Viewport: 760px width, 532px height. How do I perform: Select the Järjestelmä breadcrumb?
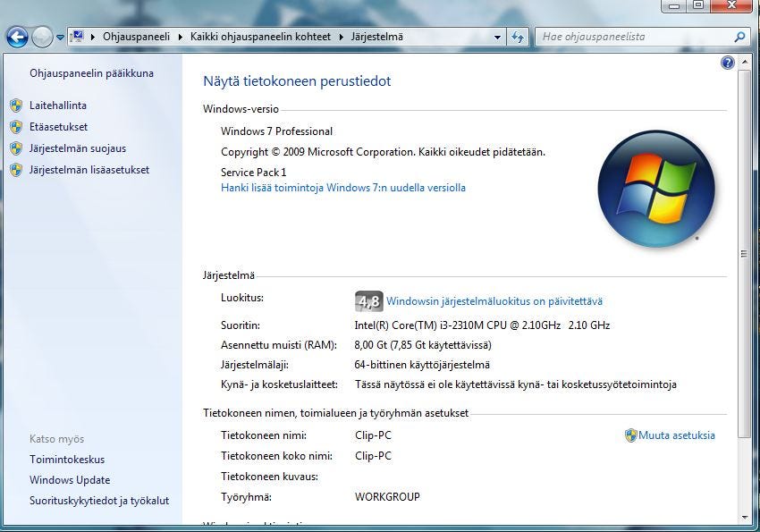[377, 37]
